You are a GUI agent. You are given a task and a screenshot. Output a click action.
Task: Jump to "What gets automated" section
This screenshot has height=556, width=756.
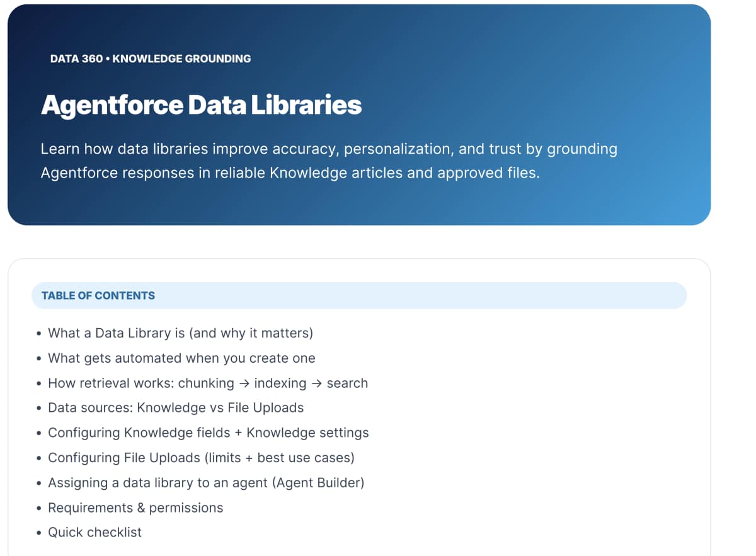click(x=181, y=358)
